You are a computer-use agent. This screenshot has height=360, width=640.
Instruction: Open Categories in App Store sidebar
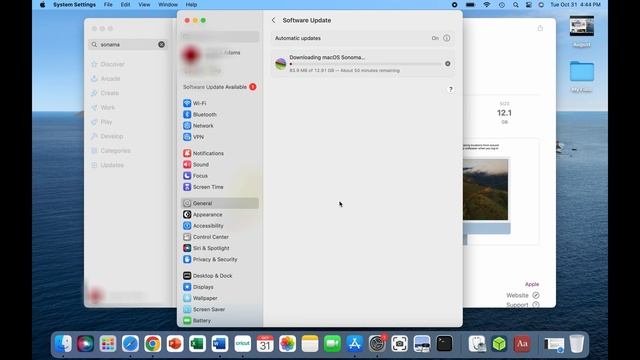(111, 151)
